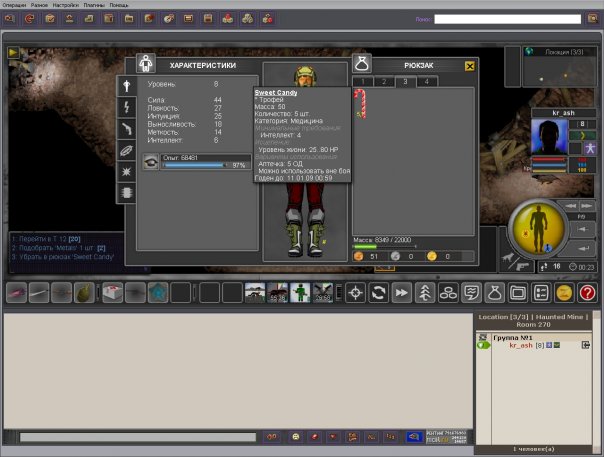This screenshot has width=604, height=457.
Task: Switch to backpack tab 1
Action: pyautogui.click(x=362, y=81)
